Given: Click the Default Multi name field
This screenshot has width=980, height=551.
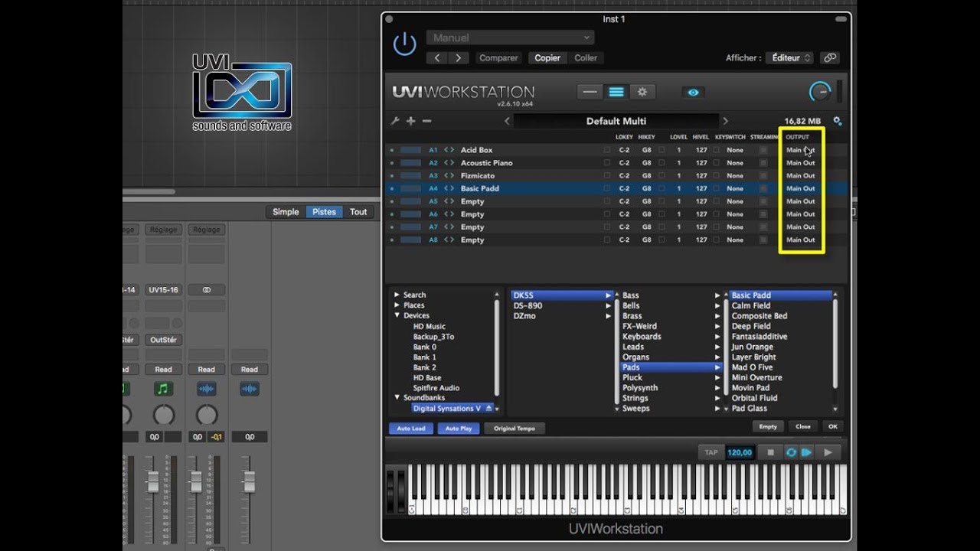Looking at the screenshot, I should pos(616,121).
